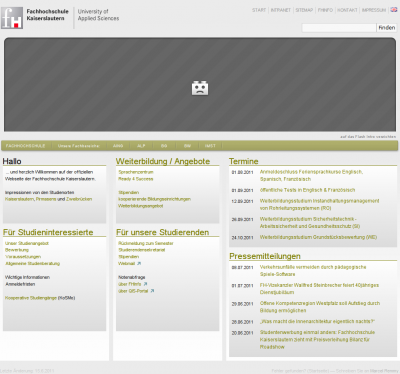Select the AING department tab
This screenshot has width=400, height=374.
pyautogui.click(x=118, y=146)
